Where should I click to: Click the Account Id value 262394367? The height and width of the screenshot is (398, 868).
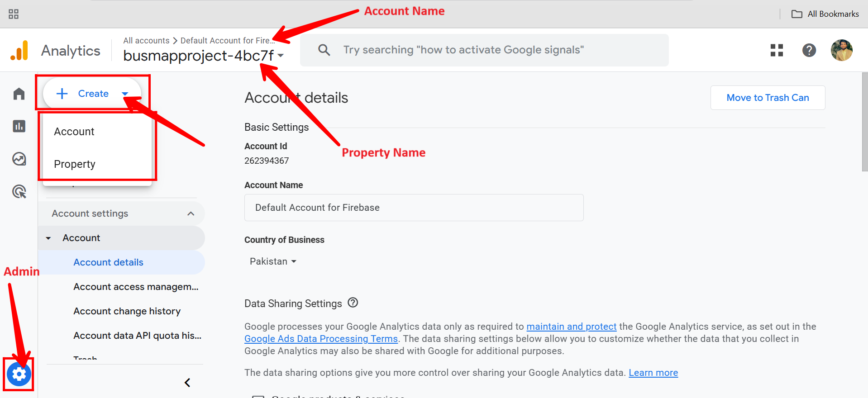point(267,161)
